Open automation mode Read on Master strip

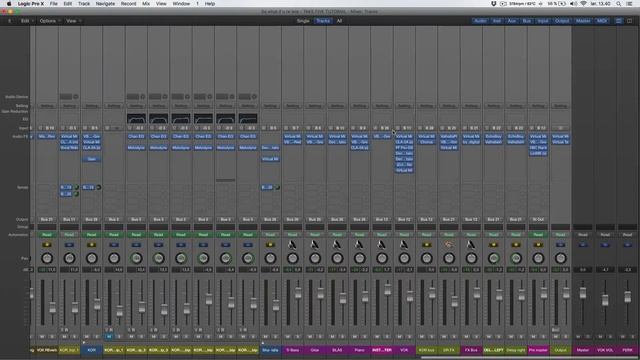[x=583, y=235]
